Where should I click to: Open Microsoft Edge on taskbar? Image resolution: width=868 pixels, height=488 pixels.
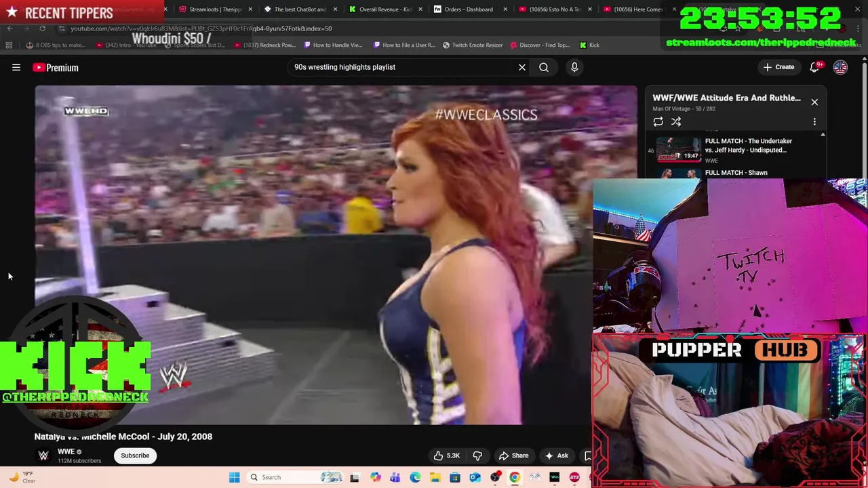tap(415, 477)
